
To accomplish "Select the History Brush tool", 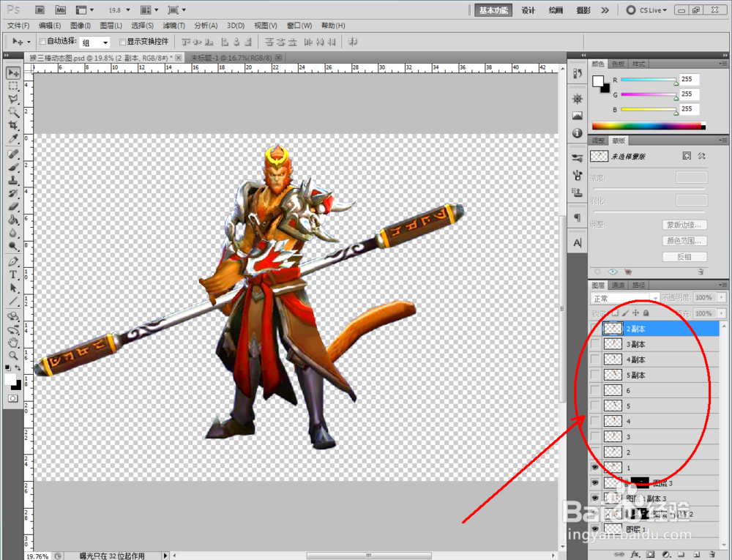I will (x=13, y=193).
